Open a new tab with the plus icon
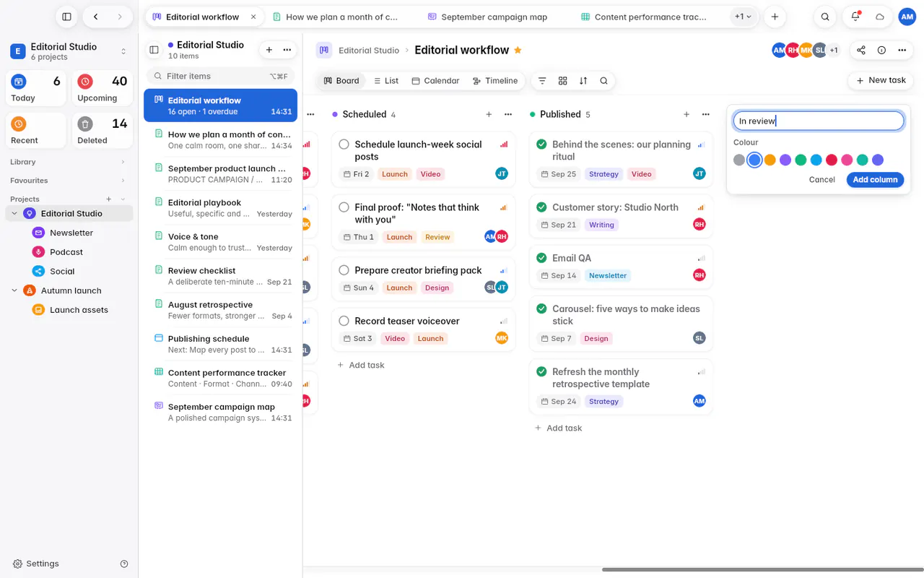This screenshot has height=578, width=924. pyautogui.click(x=775, y=17)
